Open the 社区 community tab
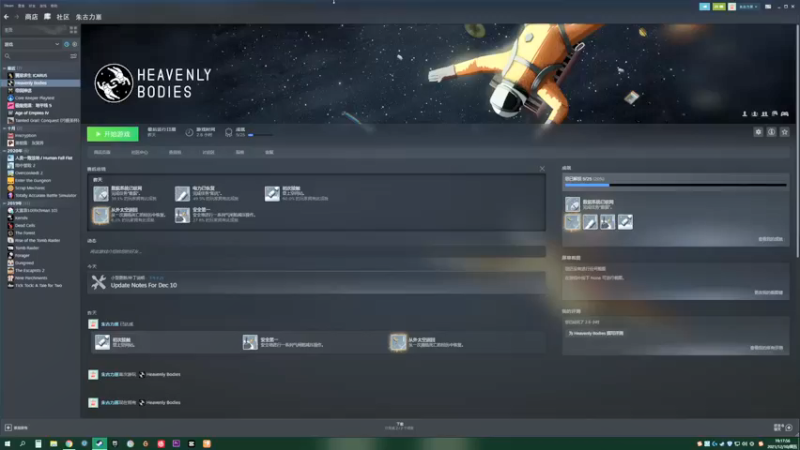This screenshot has height=450, width=800. [63, 17]
